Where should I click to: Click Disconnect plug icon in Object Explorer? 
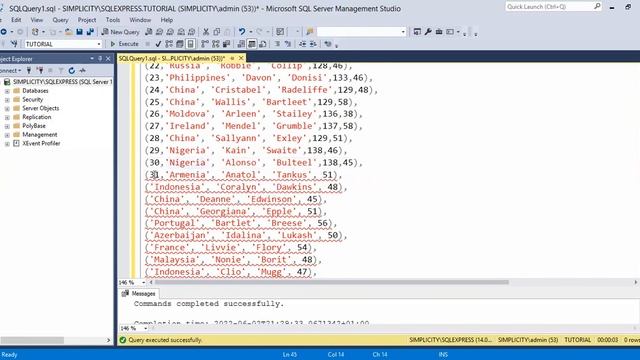click(40, 71)
